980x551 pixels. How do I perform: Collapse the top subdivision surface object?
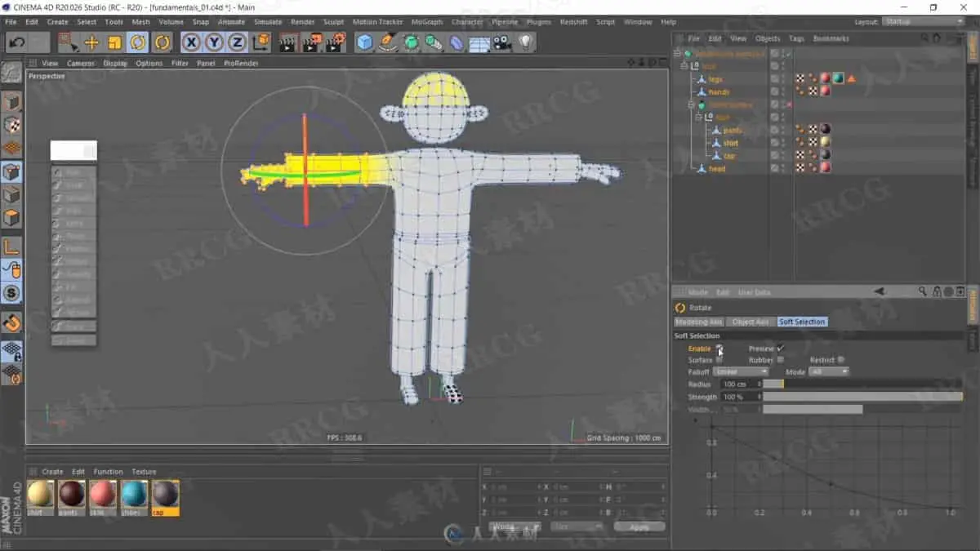[x=678, y=54]
